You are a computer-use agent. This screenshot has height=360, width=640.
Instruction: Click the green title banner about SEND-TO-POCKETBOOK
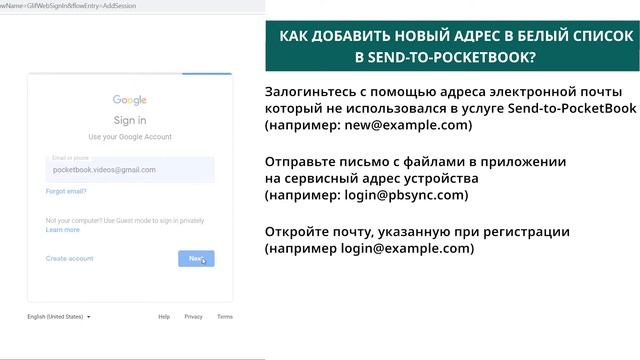coord(453,46)
